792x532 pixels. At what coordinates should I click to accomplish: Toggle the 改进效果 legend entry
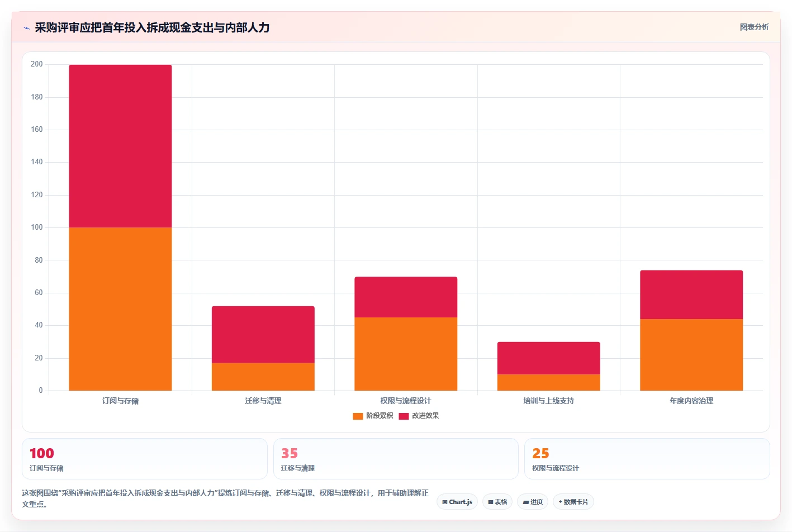pyautogui.click(x=419, y=416)
